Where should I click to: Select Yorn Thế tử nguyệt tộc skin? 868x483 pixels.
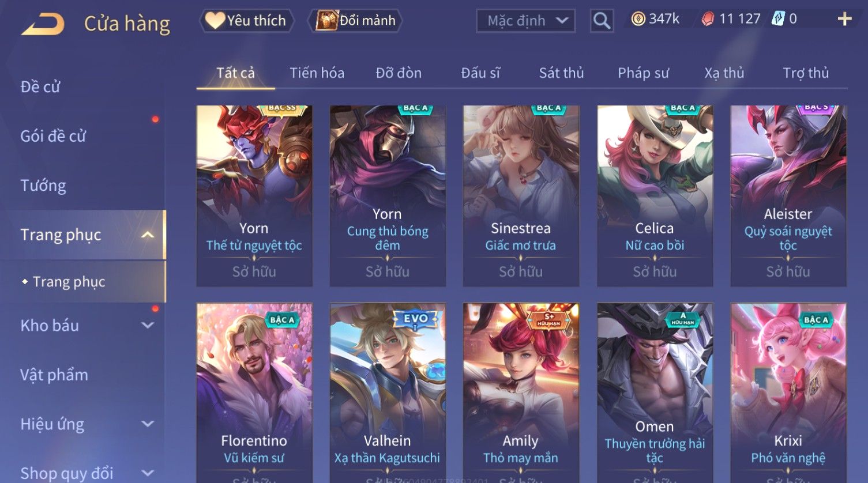point(254,196)
